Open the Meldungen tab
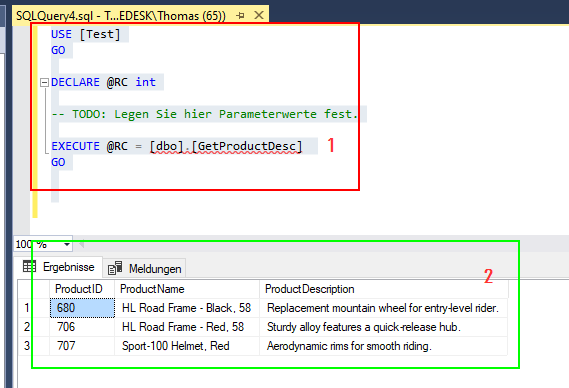Screen dimensions: 569x388 coord(144,269)
